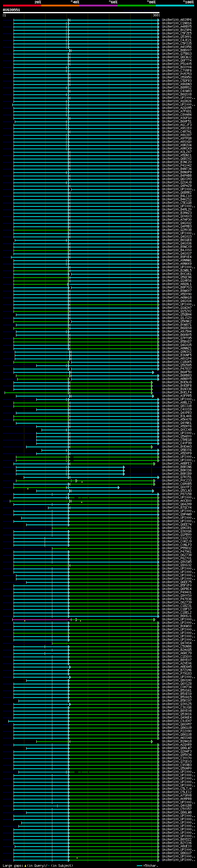
Task: Click hit label UniRef100_C5E1Q8
Action: [x=177, y=203]
